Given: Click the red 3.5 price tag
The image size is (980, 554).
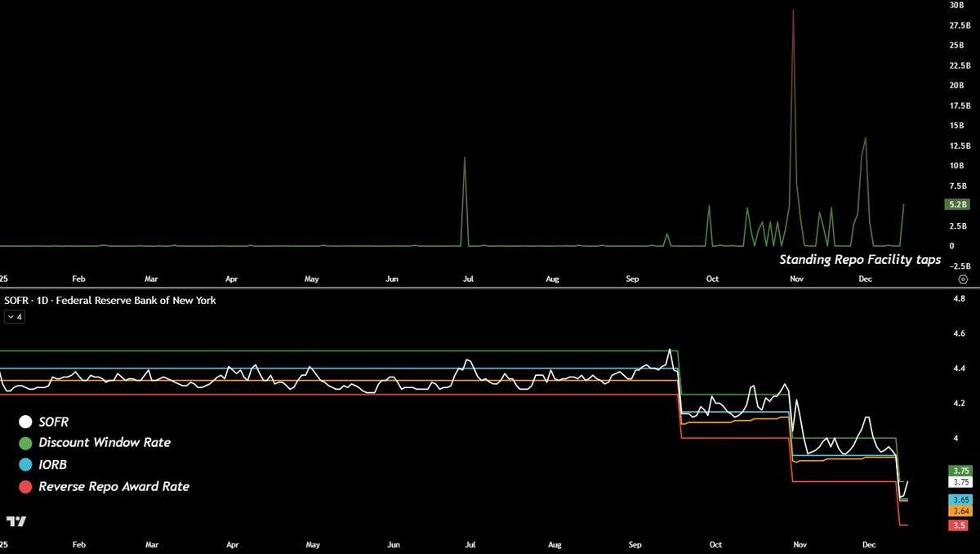Looking at the screenshot, I should pos(959,525).
